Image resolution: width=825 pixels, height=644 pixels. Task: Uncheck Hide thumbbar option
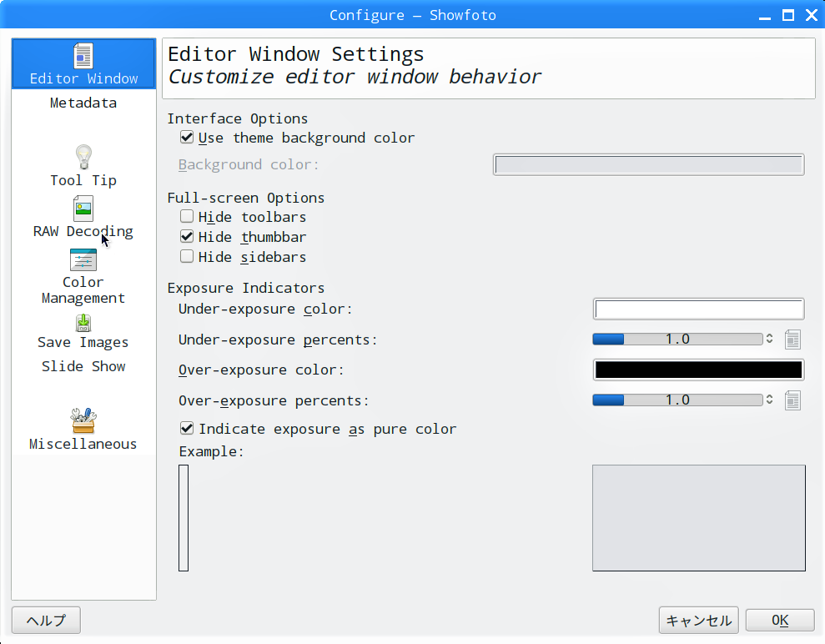[187, 236]
